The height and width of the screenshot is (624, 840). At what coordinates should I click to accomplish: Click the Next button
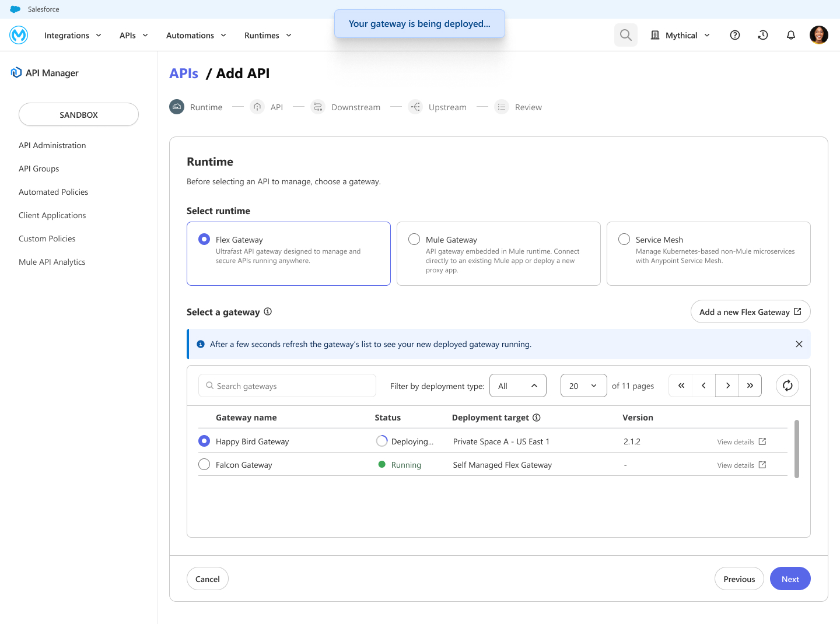point(790,579)
